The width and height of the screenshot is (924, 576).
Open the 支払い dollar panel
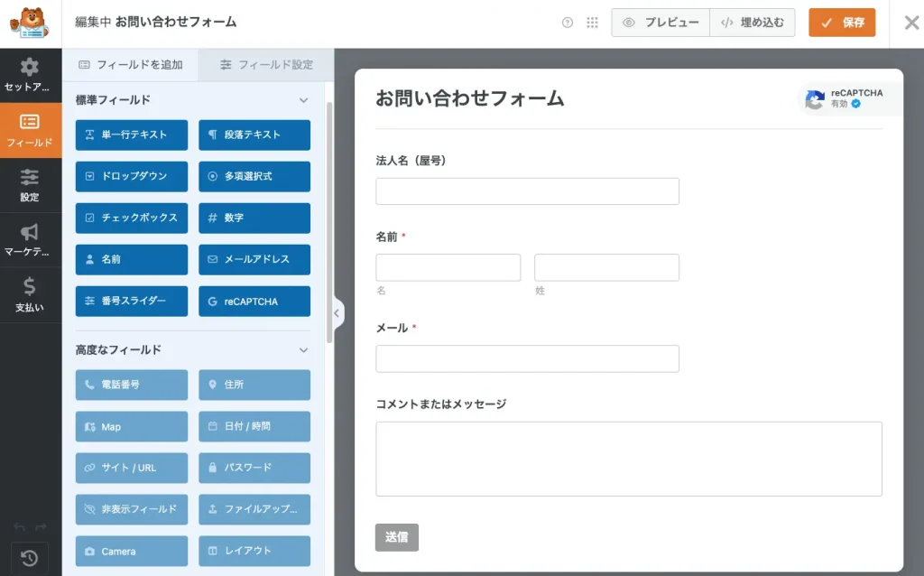coord(30,295)
